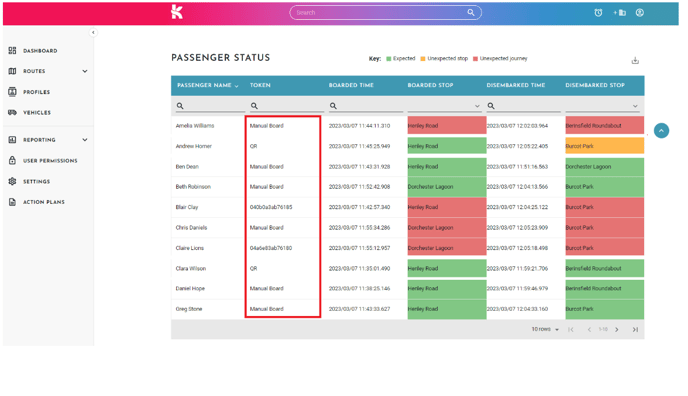The height and width of the screenshot is (396, 688).
Task: Click the search magnifier icon in top bar
Action: tap(471, 12)
